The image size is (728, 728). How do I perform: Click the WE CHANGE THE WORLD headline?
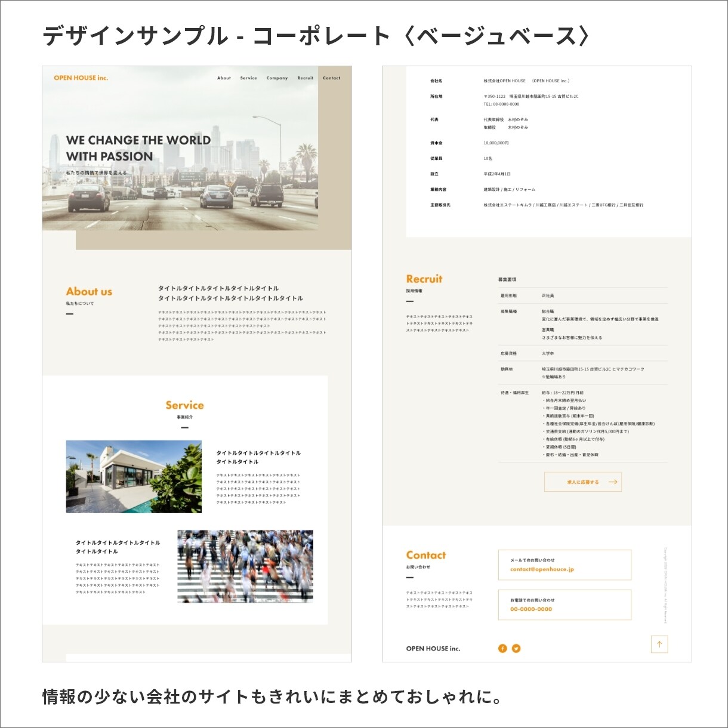point(138,140)
